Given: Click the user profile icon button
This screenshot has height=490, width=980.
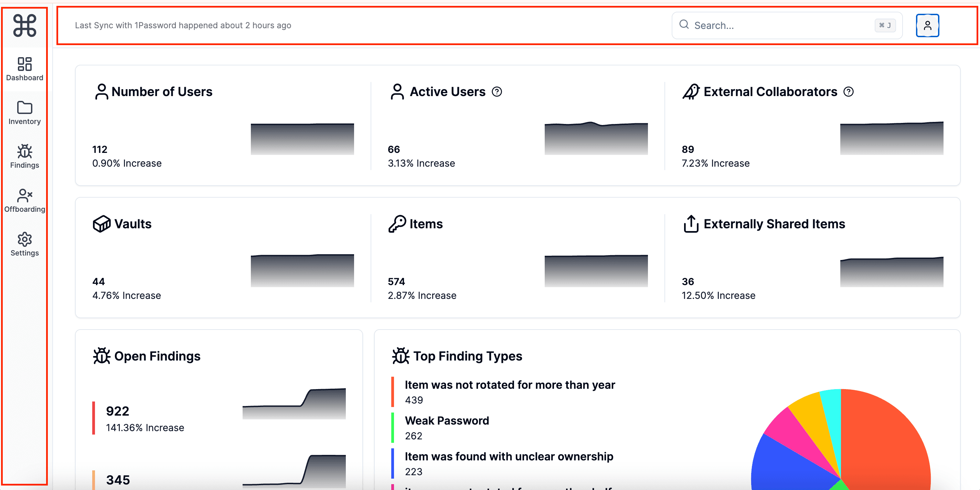Looking at the screenshot, I should pyautogui.click(x=927, y=25).
